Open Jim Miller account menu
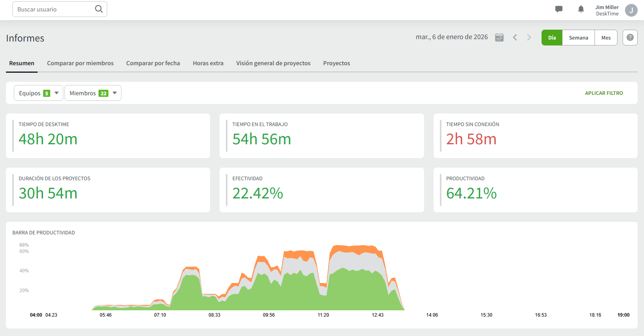The image size is (644, 336). click(x=607, y=10)
